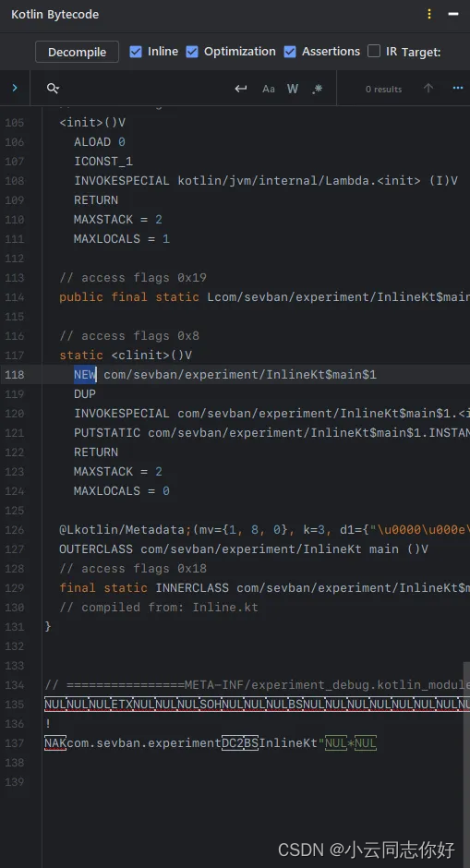Minimize the Kotlin Bytecode tool window
The image size is (470, 868).
453,15
